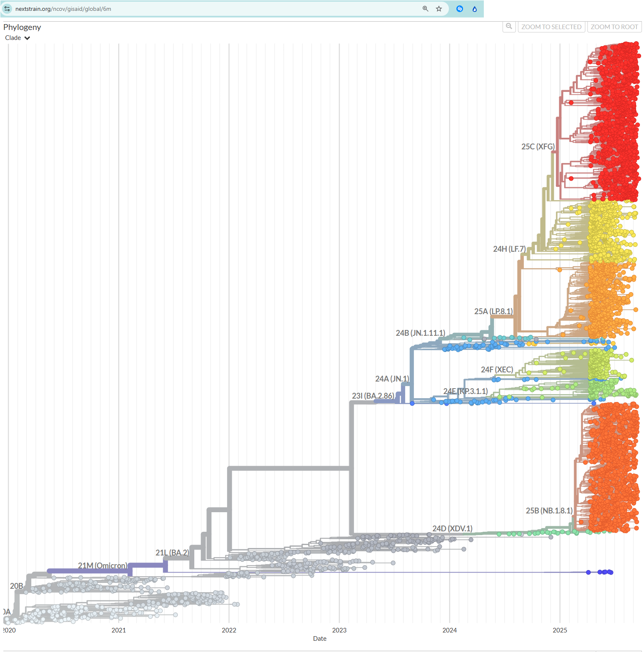Click the 21L (BA.2) branch label
644x652 pixels.
(x=172, y=553)
